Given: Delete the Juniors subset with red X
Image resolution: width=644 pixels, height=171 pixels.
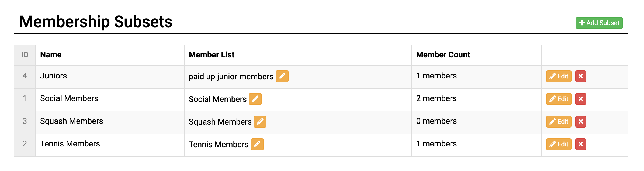Looking at the screenshot, I should click(580, 76).
